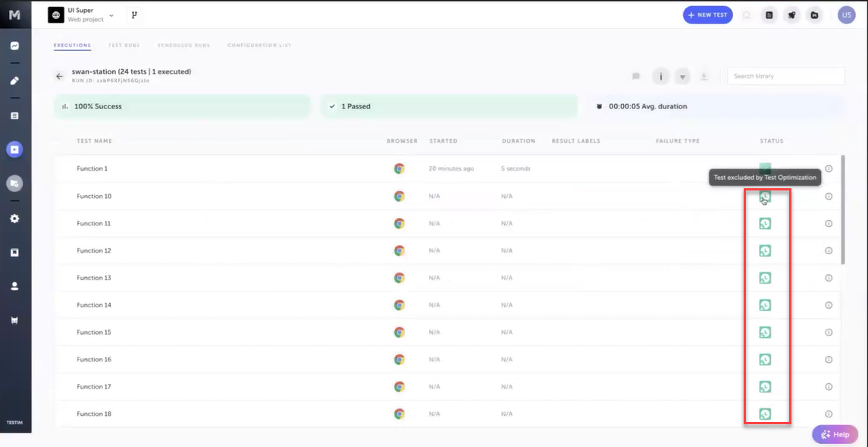Open the Help chat button
868x447 pixels.
pos(835,434)
